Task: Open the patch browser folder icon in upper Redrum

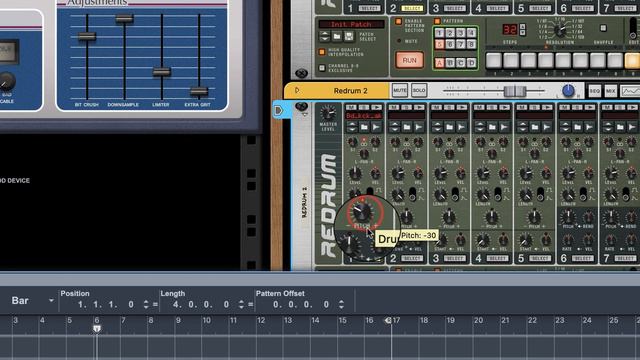Action: pyautogui.click(x=337, y=37)
